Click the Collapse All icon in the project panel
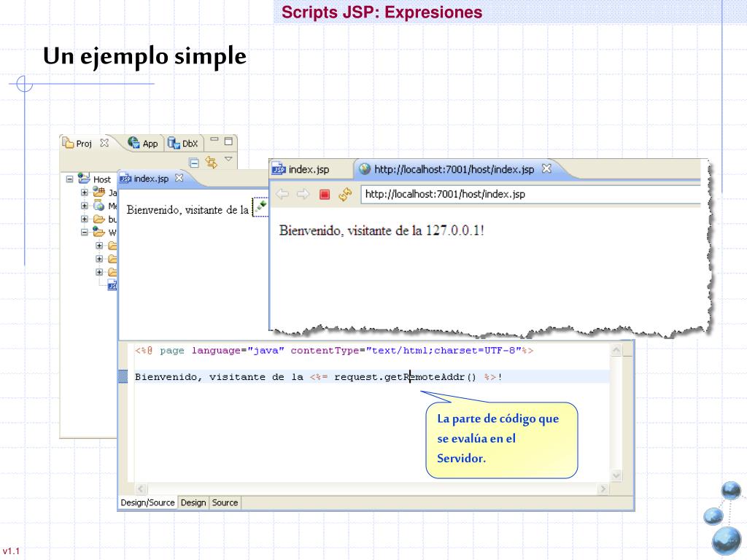This screenshot has width=747, height=560. (x=194, y=163)
